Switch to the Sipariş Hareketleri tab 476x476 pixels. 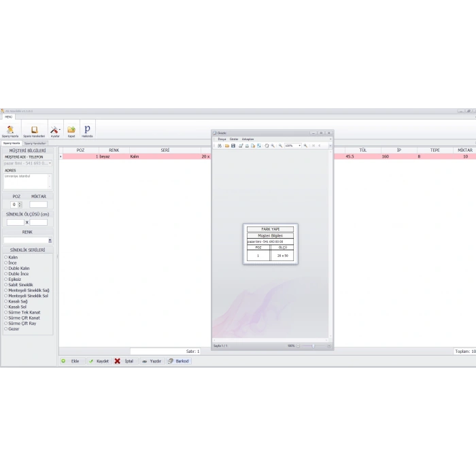click(x=35, y=143)
